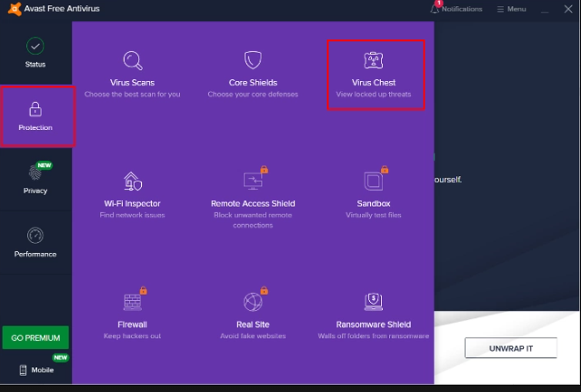Click the Firewall title
The height and width of the screenshot is (392, 581).
point(132,325)
